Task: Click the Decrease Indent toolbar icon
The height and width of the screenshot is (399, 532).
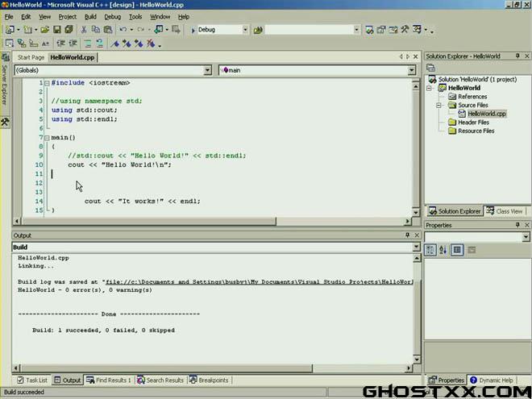Action: click(x=60, y=44)
